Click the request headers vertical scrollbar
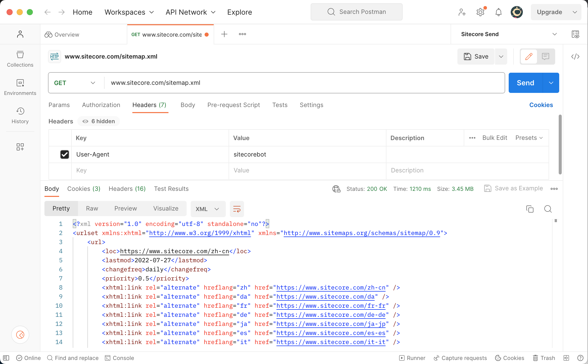Viewport: 588px width, 364px height. click(560, 144)
